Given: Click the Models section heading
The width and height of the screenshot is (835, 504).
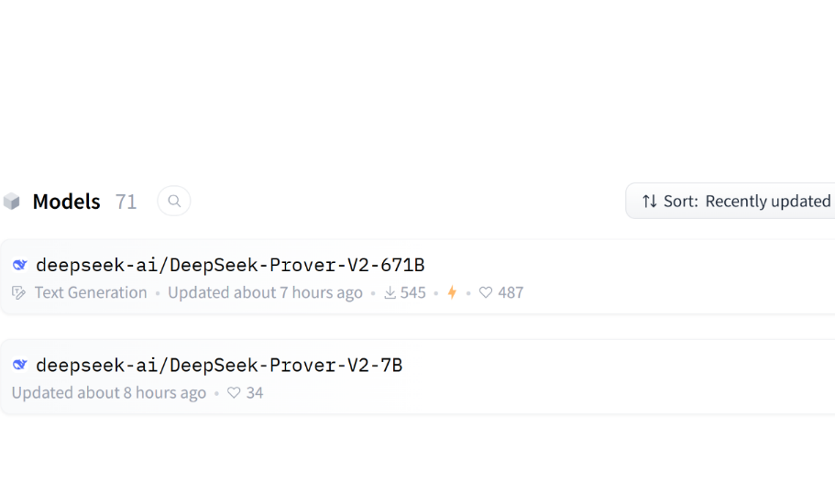Looking at the screenshot, I should tap(66, 202).
